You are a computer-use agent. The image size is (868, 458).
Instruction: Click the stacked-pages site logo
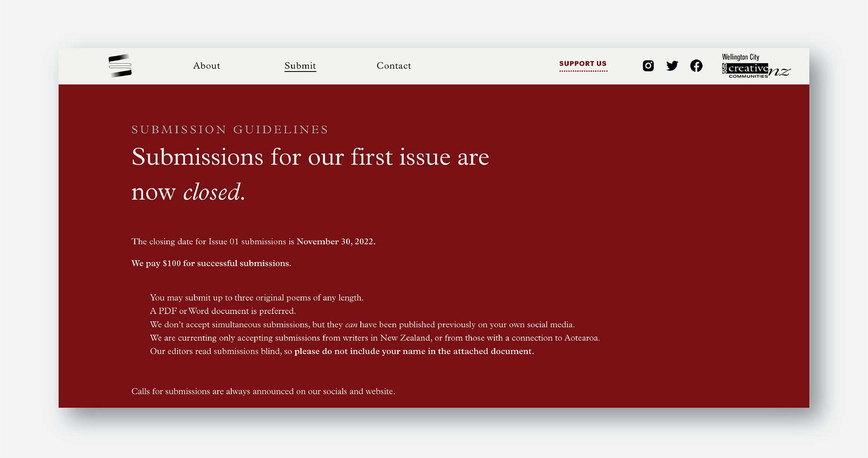pos(120,66)
